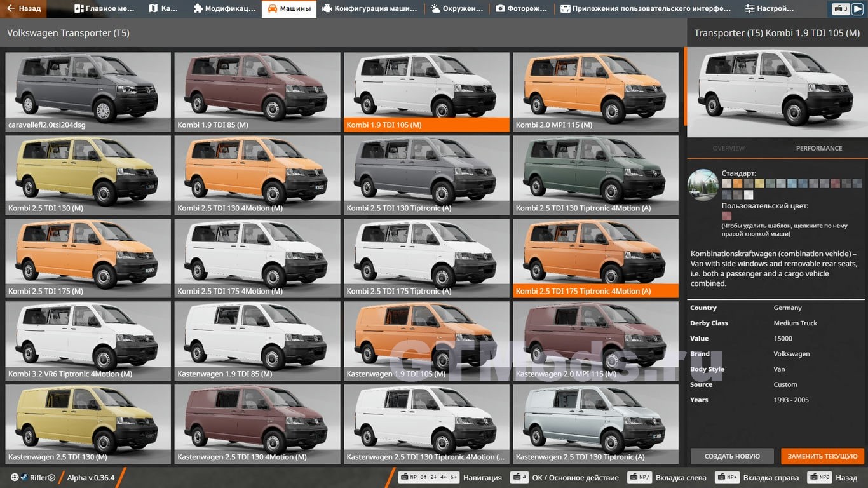Select the Машины tab with car icon
This screenshot has height=488, width=868.
point(289,9)
